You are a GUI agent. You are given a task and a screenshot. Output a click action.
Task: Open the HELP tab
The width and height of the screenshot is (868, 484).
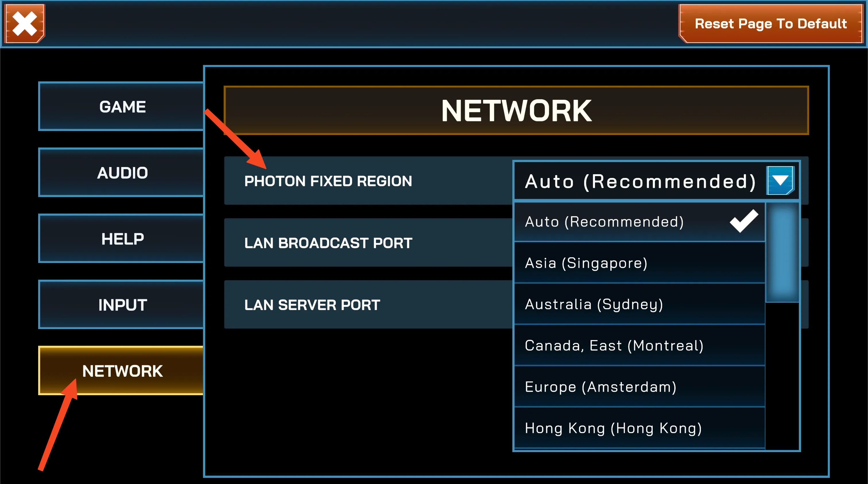(122, 239)
